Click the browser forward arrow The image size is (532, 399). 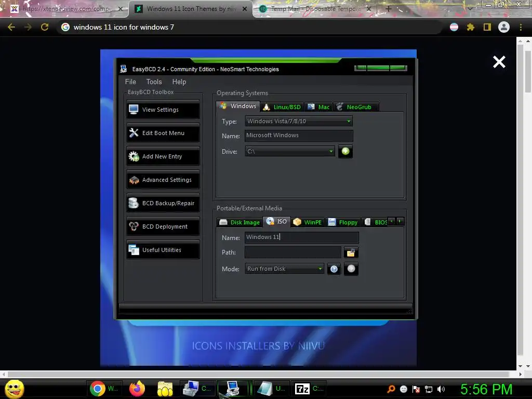(28, 27)
